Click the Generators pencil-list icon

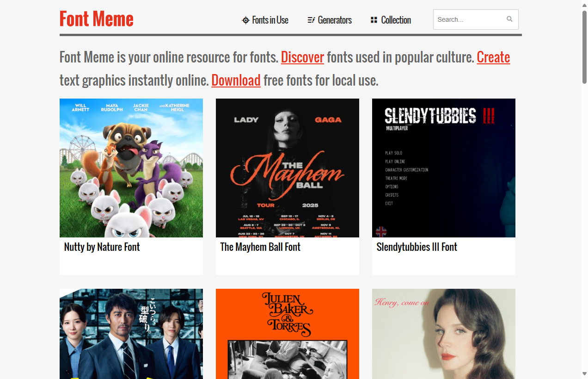311,20
